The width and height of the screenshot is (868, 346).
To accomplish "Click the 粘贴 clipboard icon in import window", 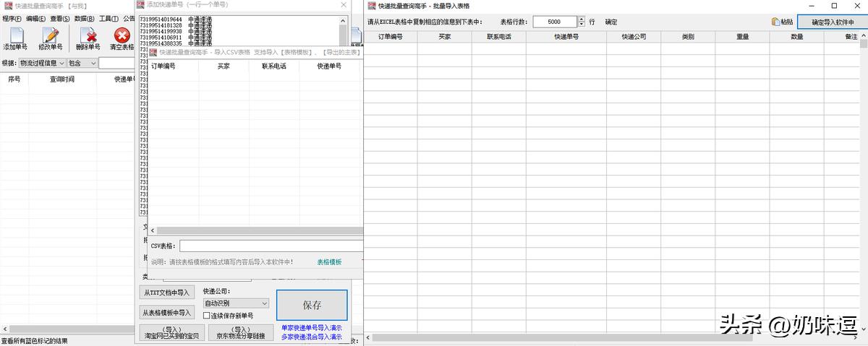I will (x=776, y=22).
